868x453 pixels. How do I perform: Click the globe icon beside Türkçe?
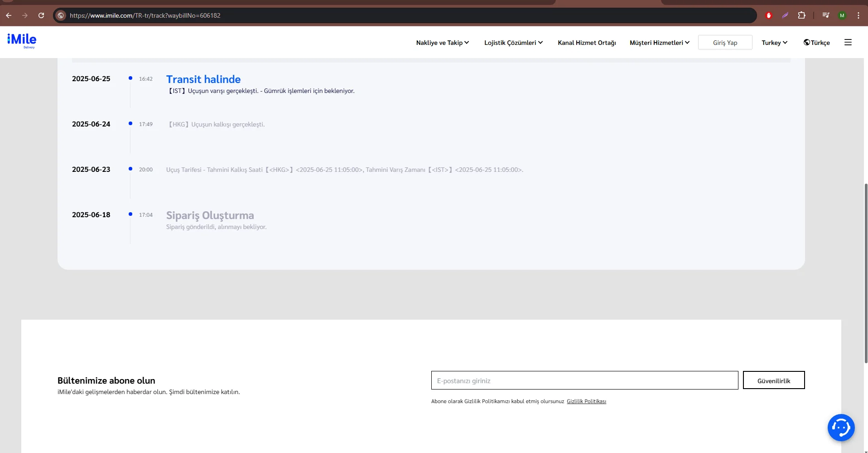(x=806, y=42)
